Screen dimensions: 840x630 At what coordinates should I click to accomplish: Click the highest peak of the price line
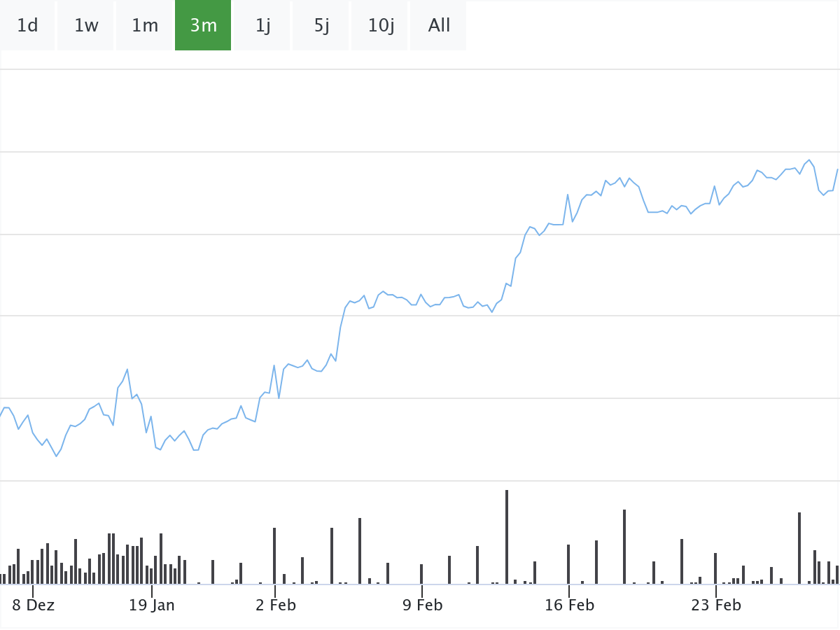(810, 160)
